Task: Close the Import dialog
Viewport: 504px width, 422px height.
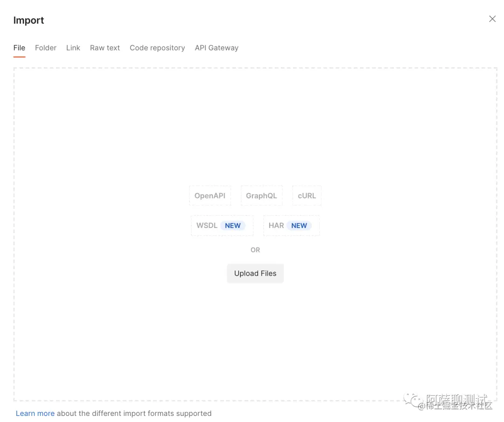Action: point(492,19)
